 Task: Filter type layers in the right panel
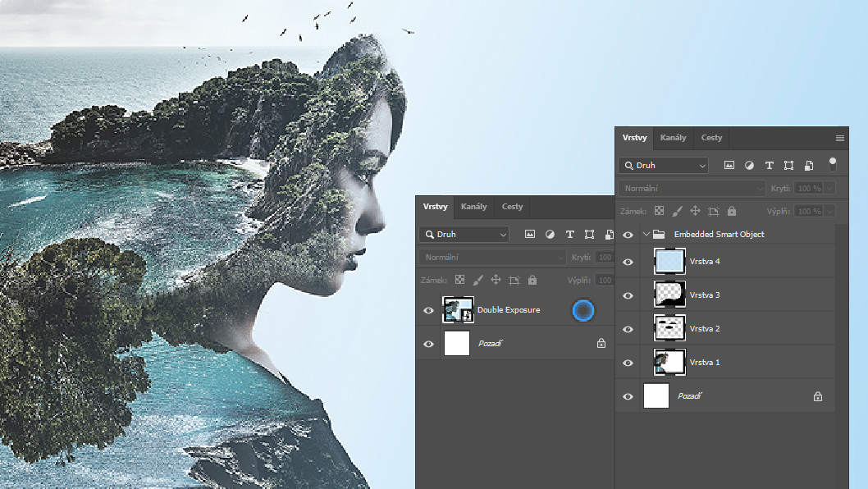coord(769,166)
